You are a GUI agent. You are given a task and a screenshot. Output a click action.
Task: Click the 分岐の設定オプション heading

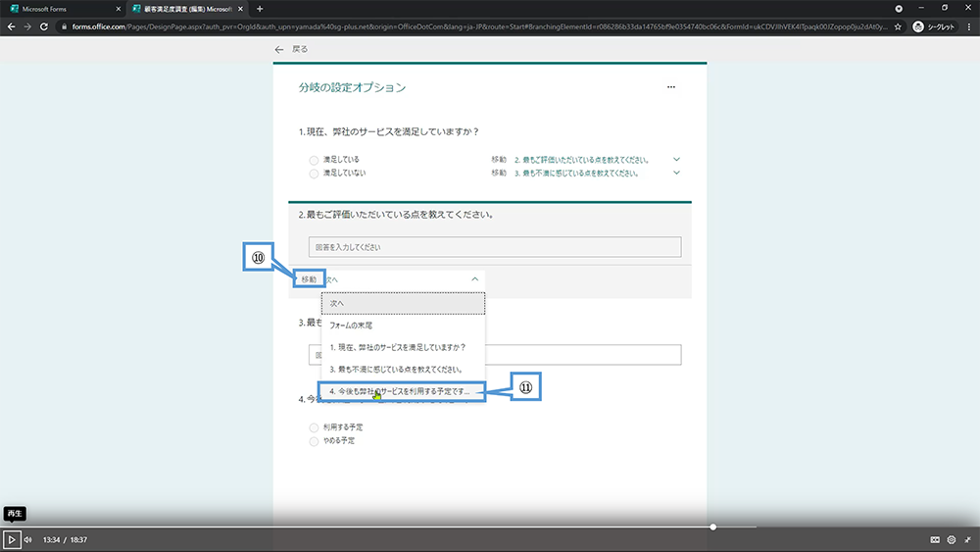coord(352,87)
